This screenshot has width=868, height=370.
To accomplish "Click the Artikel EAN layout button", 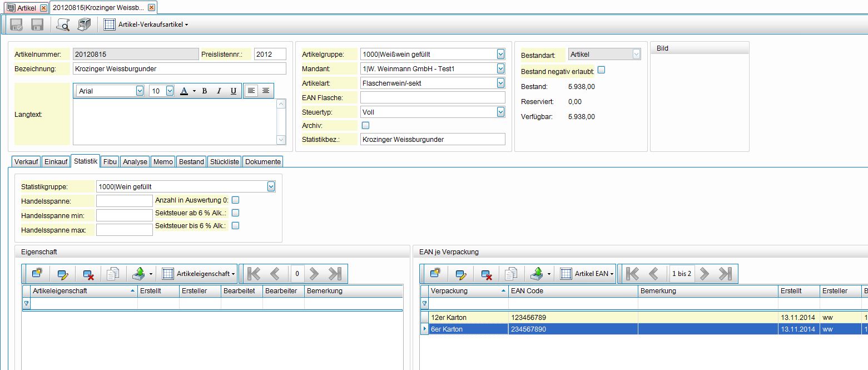I will pos(587,274).
